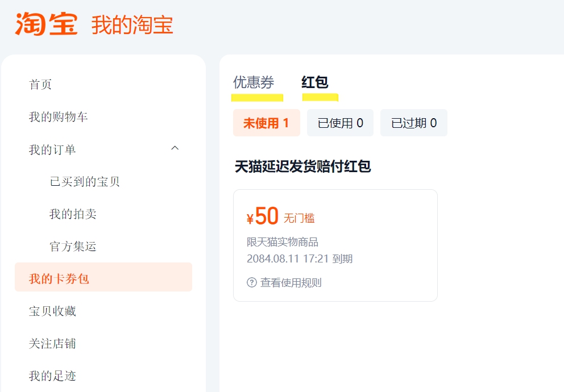The width and height of the screenshot is (564, 392).
Task: Click 限天猫实物商品 text
Action: coord(283,242)
